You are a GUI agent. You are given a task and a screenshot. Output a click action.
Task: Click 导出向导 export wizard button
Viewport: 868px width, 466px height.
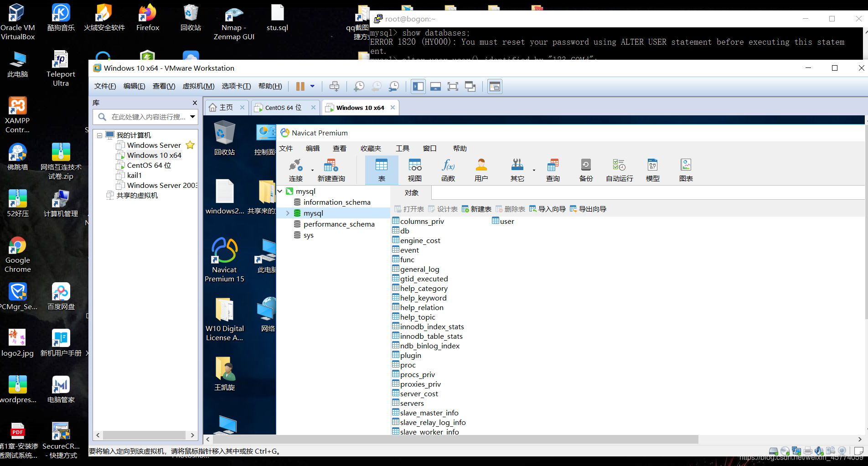point(588,209)
